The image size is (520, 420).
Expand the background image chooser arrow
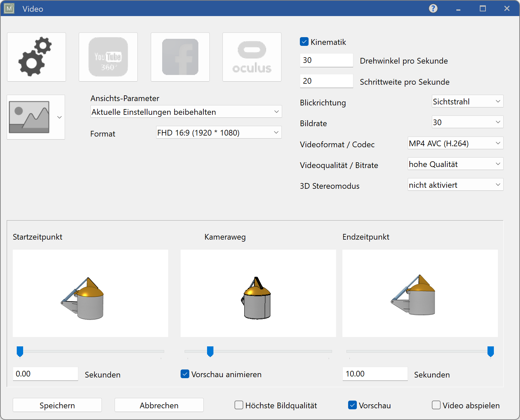tap(59, 117)
